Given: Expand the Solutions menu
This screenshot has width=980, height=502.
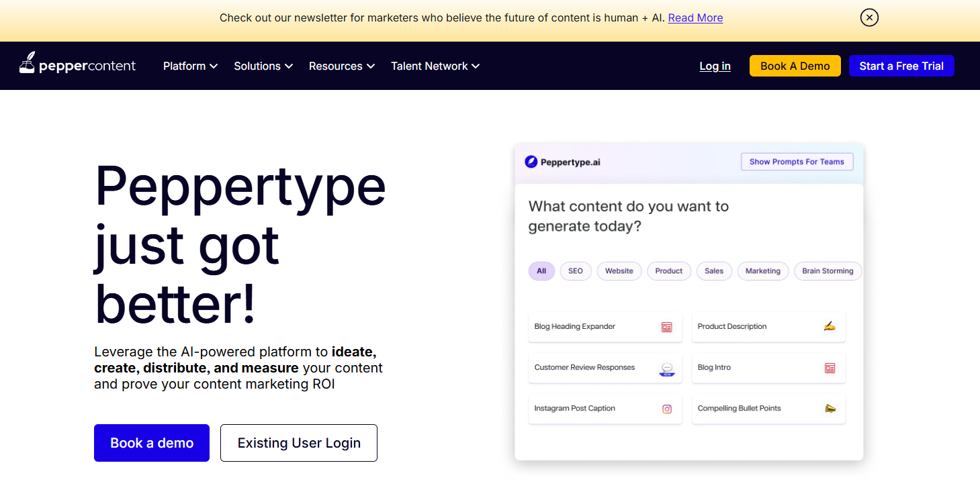Looking at the screenshot, I should pyautogui.click(x=263, y=66).
